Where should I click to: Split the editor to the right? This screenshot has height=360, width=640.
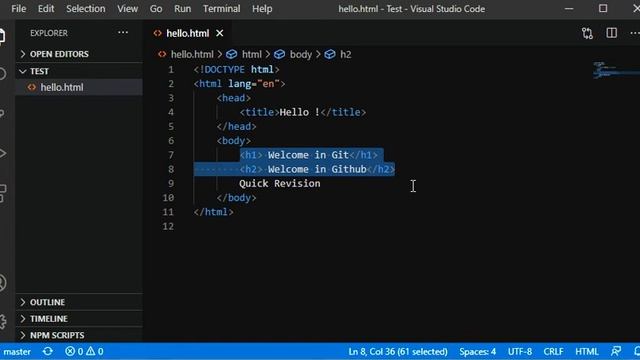611,33
